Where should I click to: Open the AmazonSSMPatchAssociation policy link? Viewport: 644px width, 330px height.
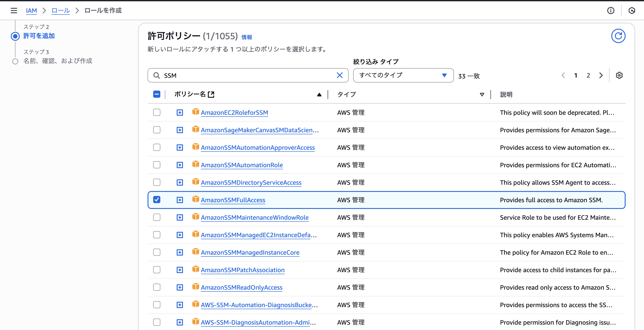click(242, 270)
